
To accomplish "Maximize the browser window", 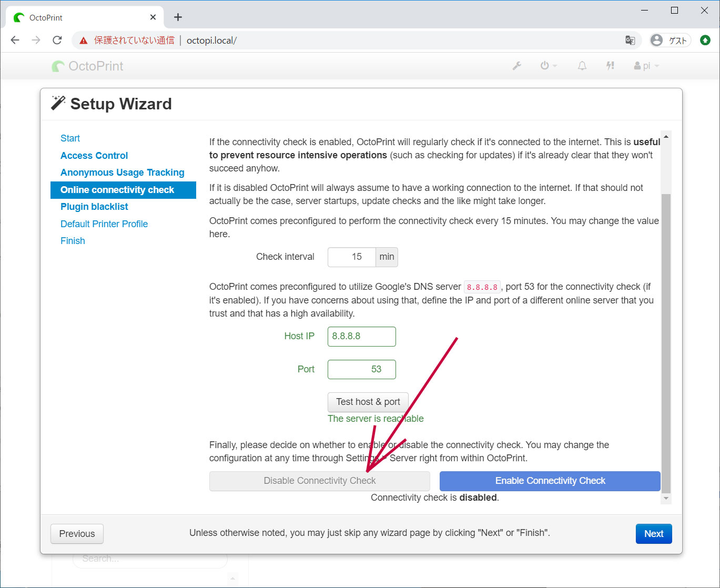I will [675, 11].
